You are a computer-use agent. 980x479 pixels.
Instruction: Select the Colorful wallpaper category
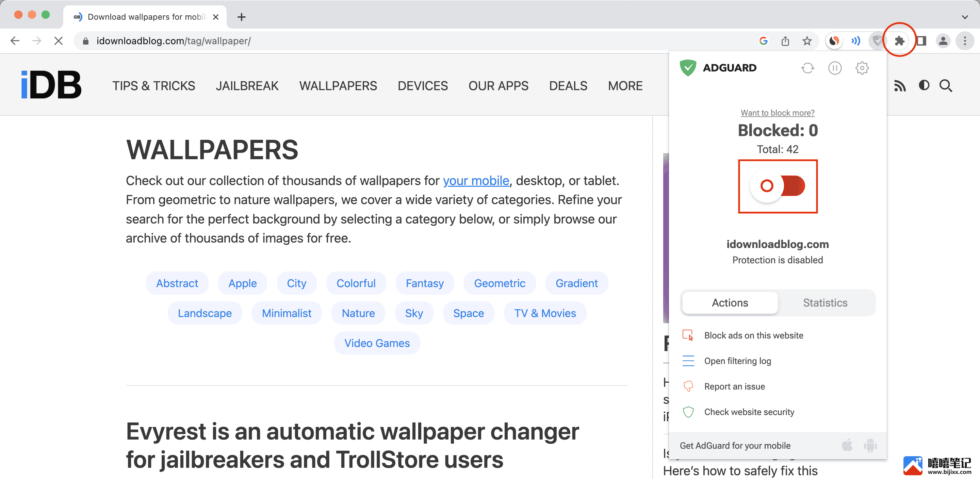coord(356,283)
